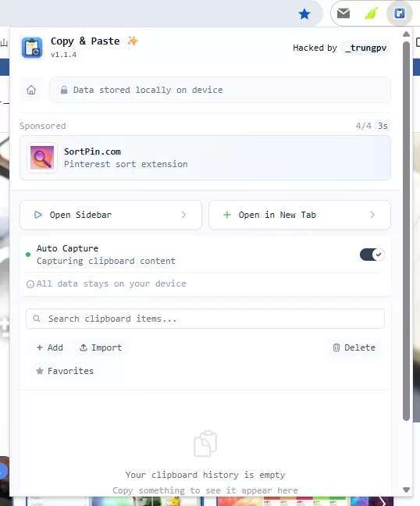
Task: Click the popup scrollbar up arrow
Action: point(406,34)
